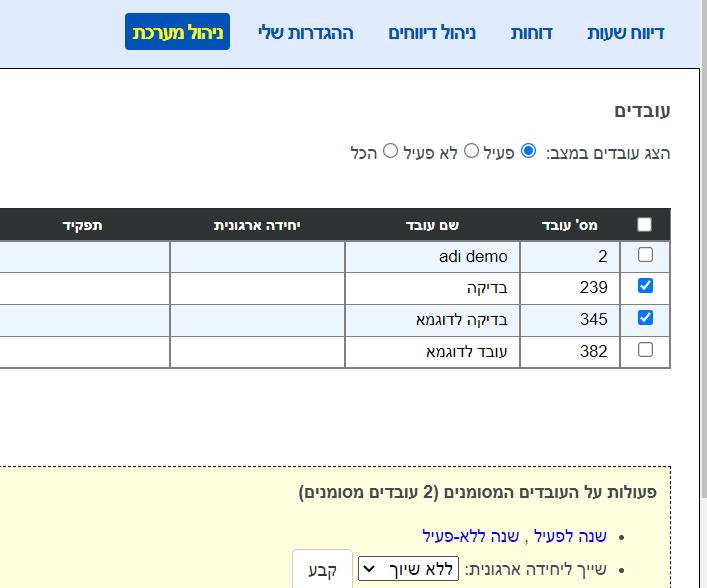Open the ניהול מערכת tab

[x=177, y=32]
